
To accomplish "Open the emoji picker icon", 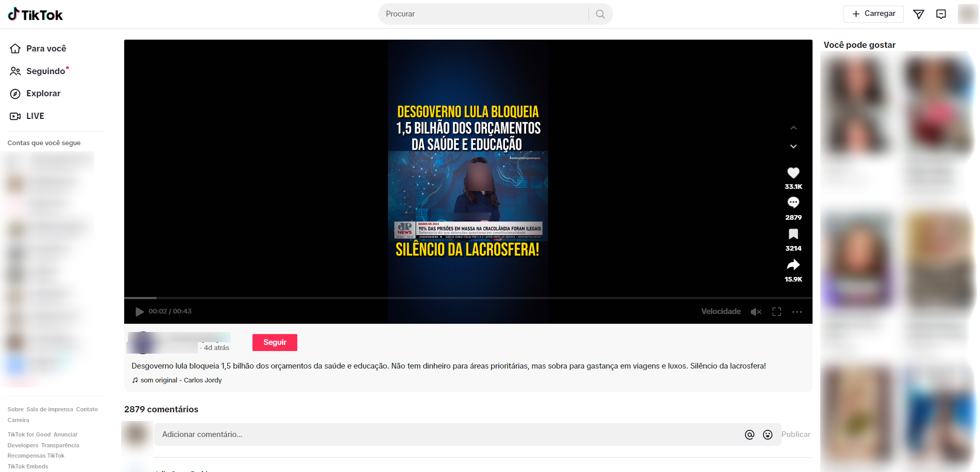I will point(768,435).
